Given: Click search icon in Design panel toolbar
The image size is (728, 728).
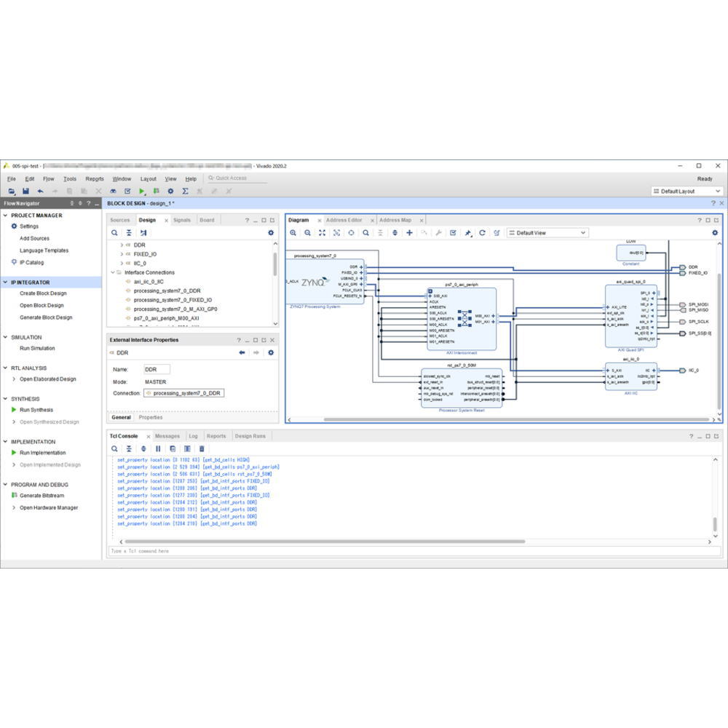Looking at the screenshot, I should pos(114,233).
